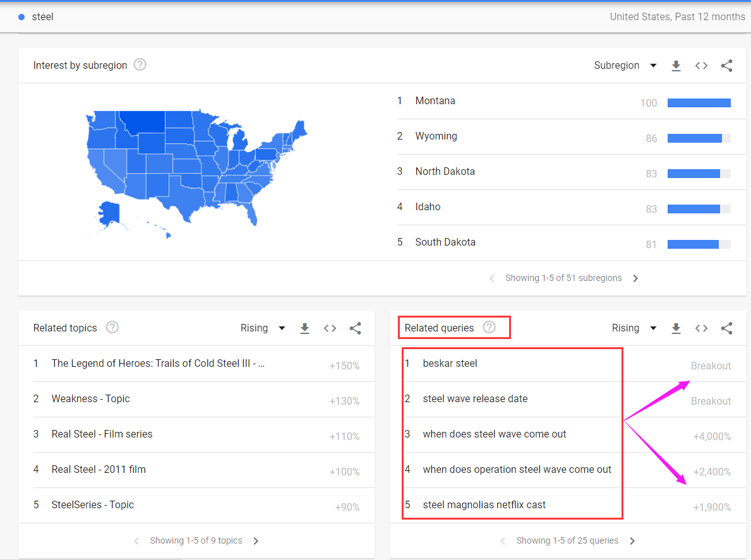Download the Interest by subregion data
Image resolution: width=751 pixels, height=560 pixels.
tap(676, 66)
